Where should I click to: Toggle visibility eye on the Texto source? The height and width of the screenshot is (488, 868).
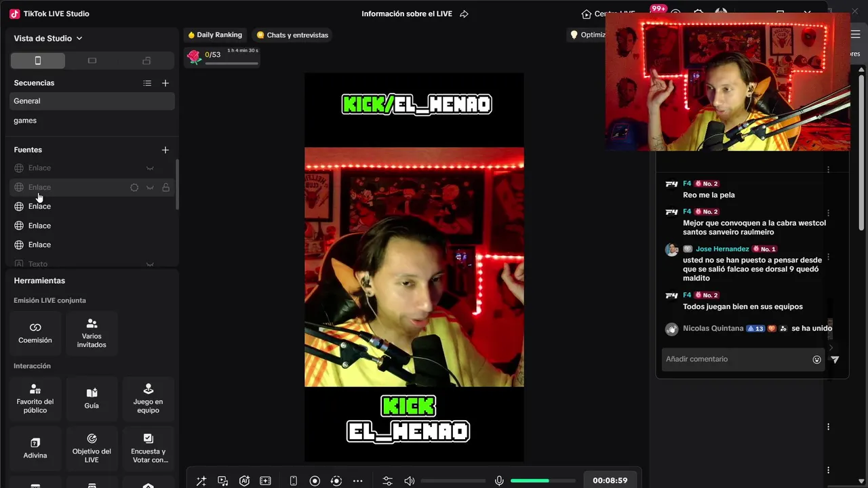pos(150,264)
